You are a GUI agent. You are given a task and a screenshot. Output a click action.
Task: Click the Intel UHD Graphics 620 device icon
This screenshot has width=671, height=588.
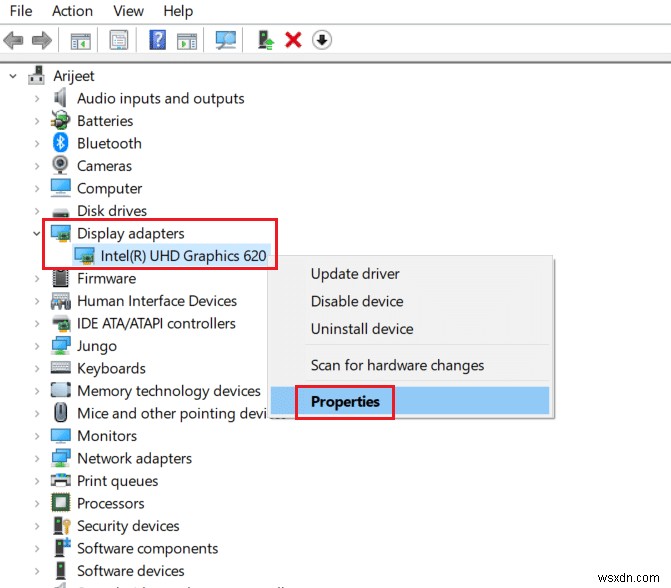coord(84,256)
